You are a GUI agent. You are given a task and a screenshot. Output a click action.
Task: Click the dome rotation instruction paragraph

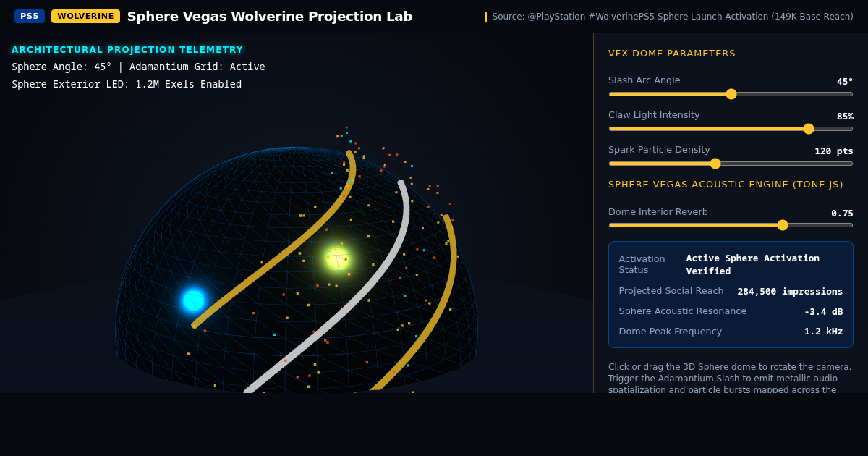(730, 377)
